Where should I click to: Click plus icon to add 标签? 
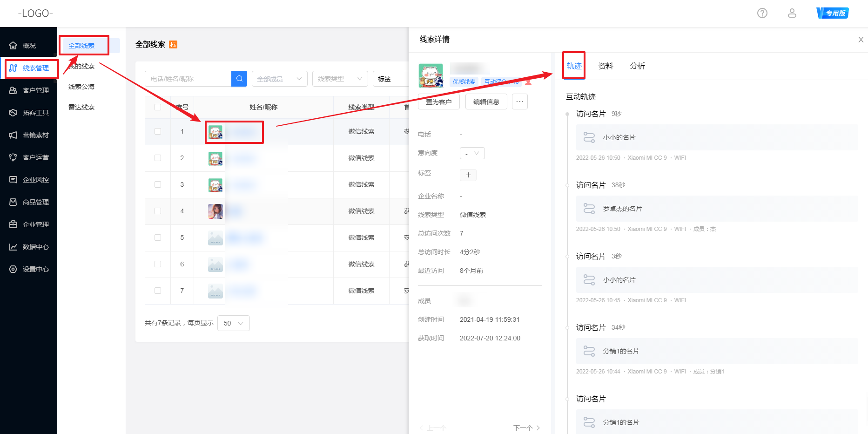(468, 175)
